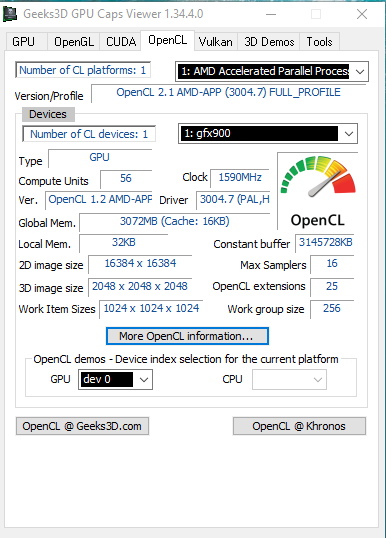Click Local Mem. 32KB field

[x=124, y=243]
